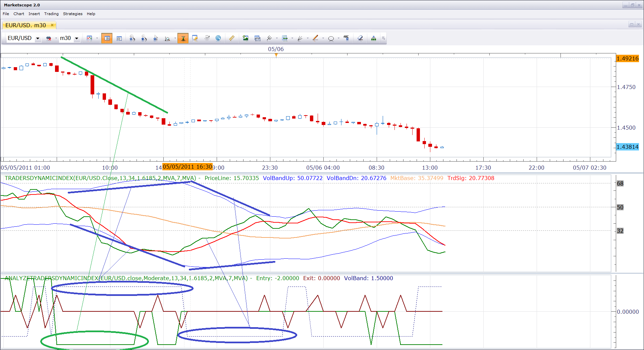This screenshot has height=350, width=644.
Task: Click the blue globe icon
Action: tap(218, 38)
